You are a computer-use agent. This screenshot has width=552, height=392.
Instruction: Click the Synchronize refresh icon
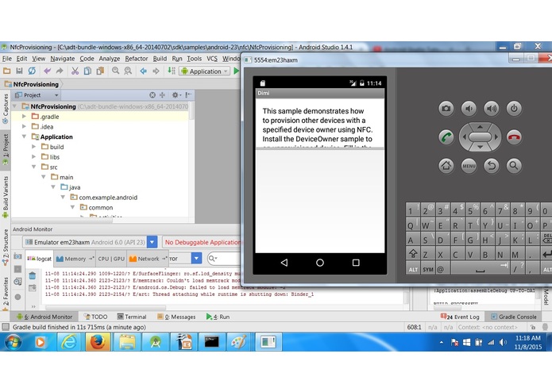[x=32, y=71]
